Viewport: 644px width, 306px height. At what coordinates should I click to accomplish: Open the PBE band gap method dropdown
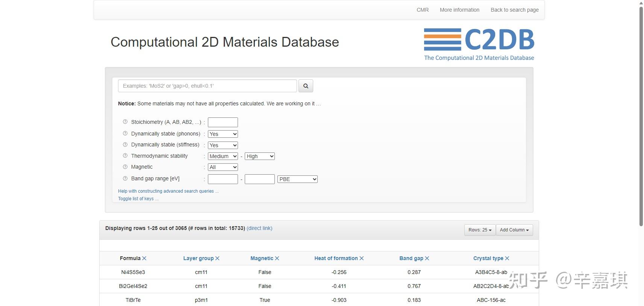click(297, 179)
